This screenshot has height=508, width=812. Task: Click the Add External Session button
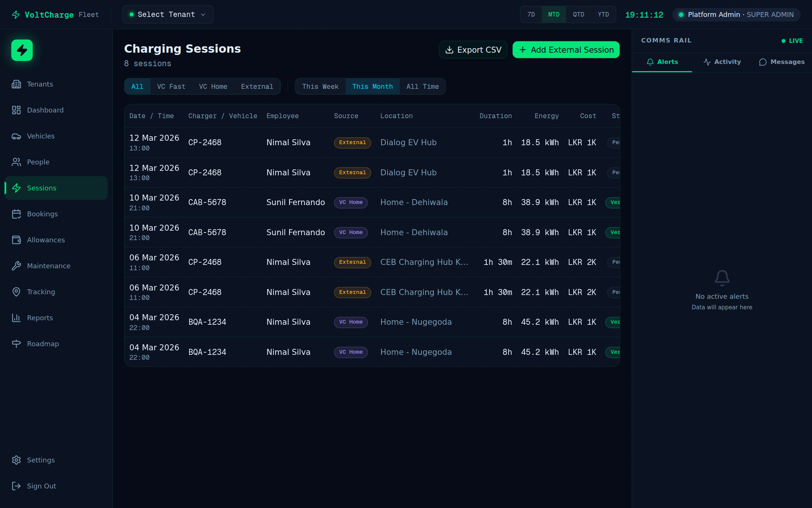pos(566,49)
